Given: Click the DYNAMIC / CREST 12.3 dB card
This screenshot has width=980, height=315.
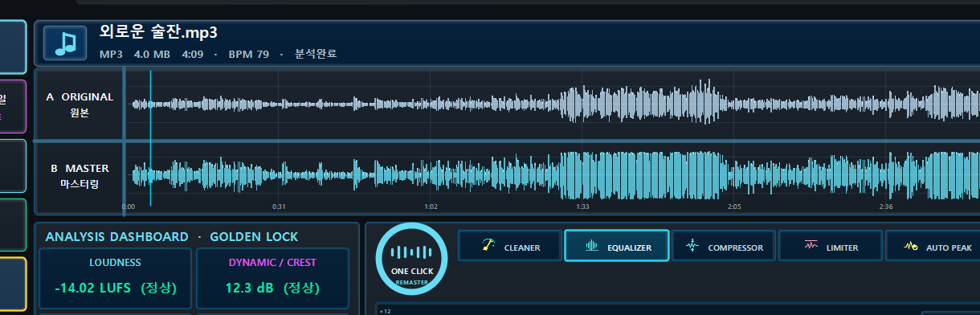Looking at the screenshot, I should pos(272,278).
